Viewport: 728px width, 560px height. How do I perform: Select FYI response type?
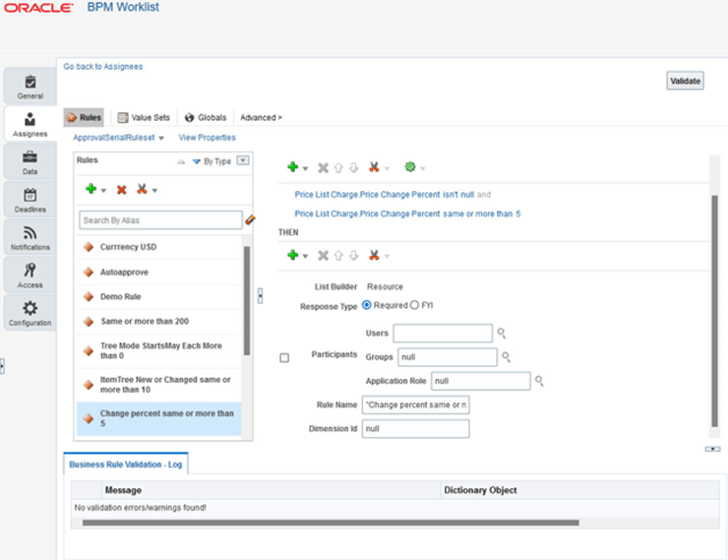tap(414, 305)
